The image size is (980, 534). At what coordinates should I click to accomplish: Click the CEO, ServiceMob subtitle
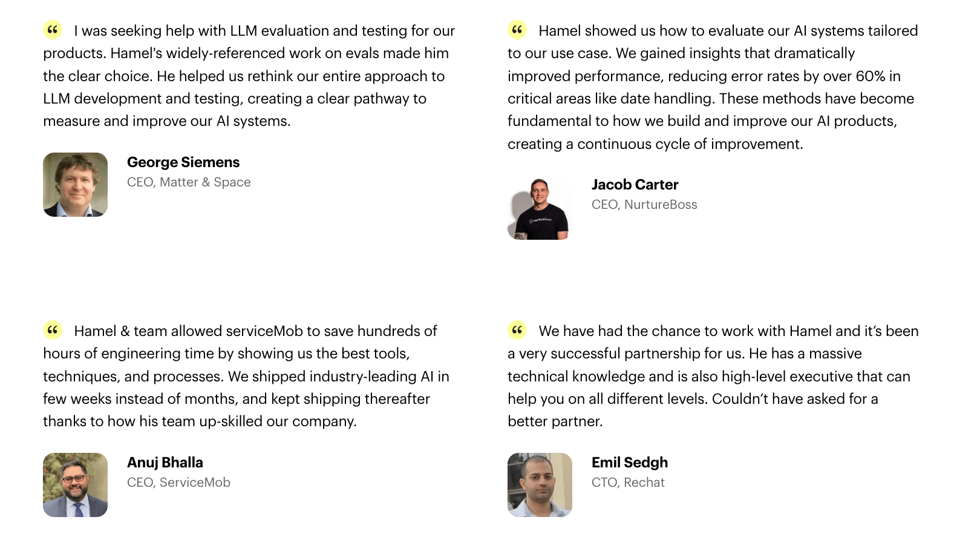[x=178, y=483]
